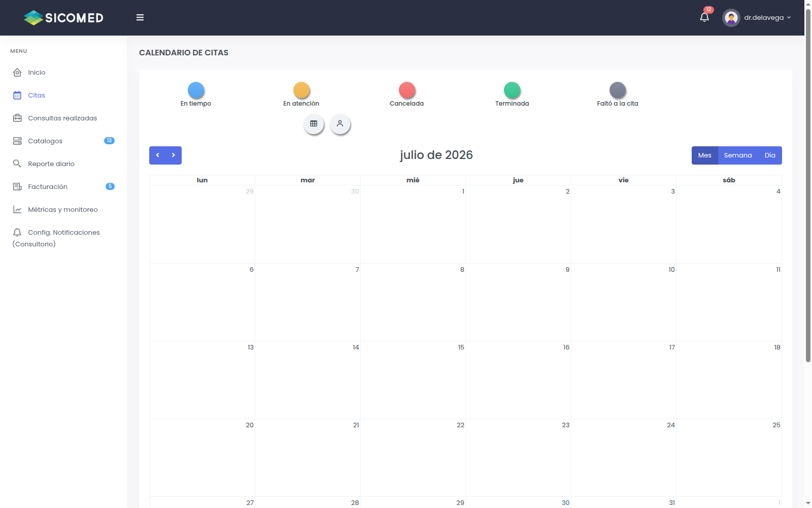Screen dimensions: 812x508
Task: Open the Facturación section
Action: [x=63, y=187]
